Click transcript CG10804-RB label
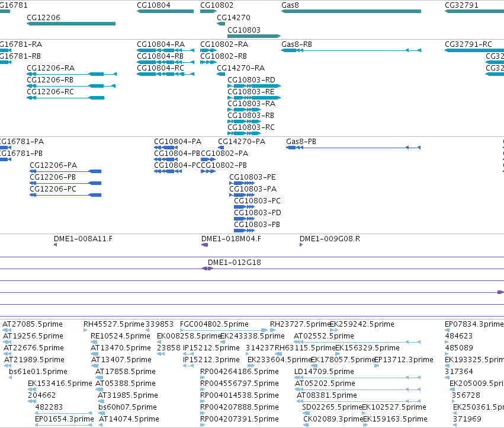Viewport: 504px width, 428px height. [160, 56]
